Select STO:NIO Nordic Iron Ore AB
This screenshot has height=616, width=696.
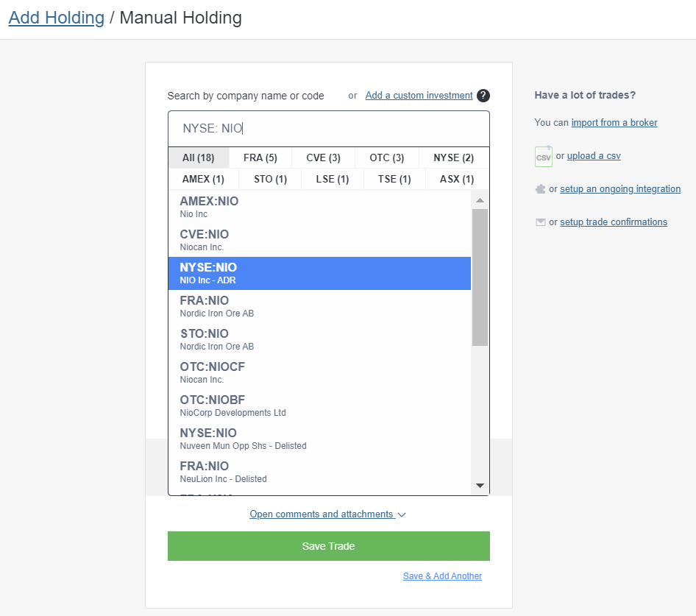click(319, 339)
